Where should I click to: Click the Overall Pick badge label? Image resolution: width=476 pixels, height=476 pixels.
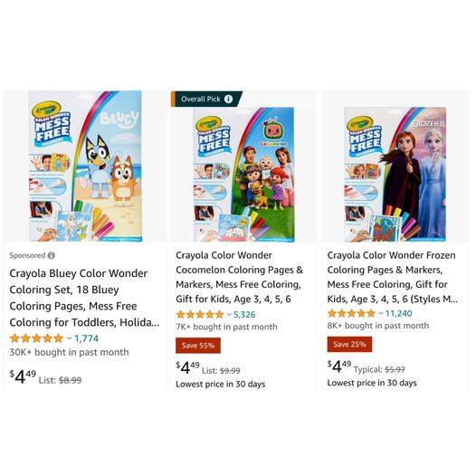click(x=200, y=99)
